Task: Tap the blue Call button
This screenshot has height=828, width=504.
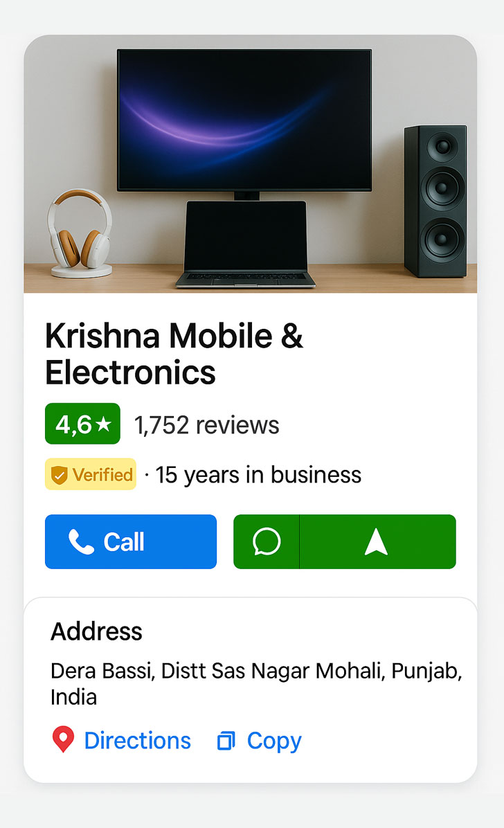Action: pos(130,541)
